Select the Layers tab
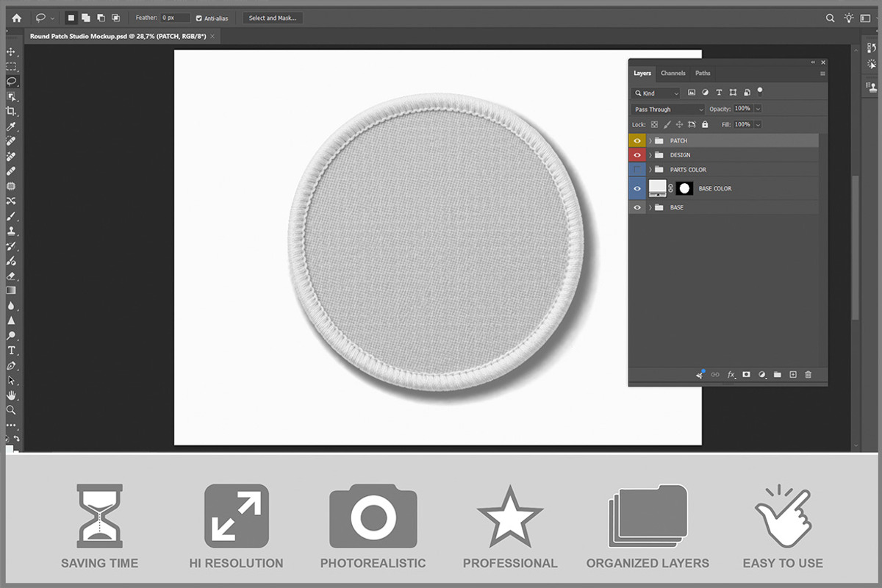The width and height of the screenshot is (882, 588). pos(642,73)
